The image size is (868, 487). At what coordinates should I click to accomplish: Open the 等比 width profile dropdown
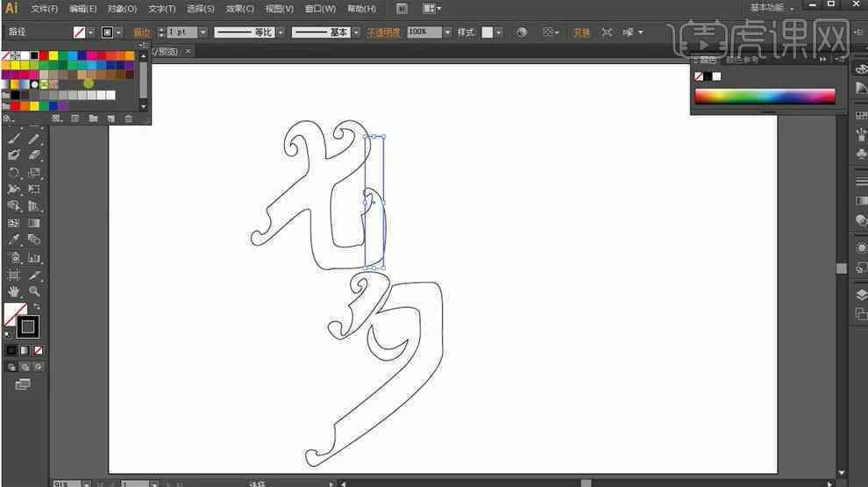pyautogui.click(x=281, y=32)
